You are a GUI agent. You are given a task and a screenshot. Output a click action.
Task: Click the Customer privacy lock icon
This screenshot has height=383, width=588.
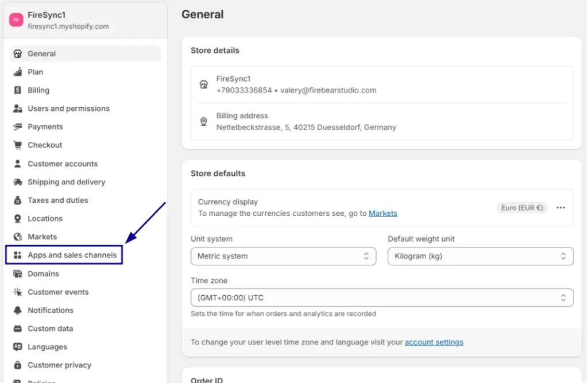click(x=17, y=365)
